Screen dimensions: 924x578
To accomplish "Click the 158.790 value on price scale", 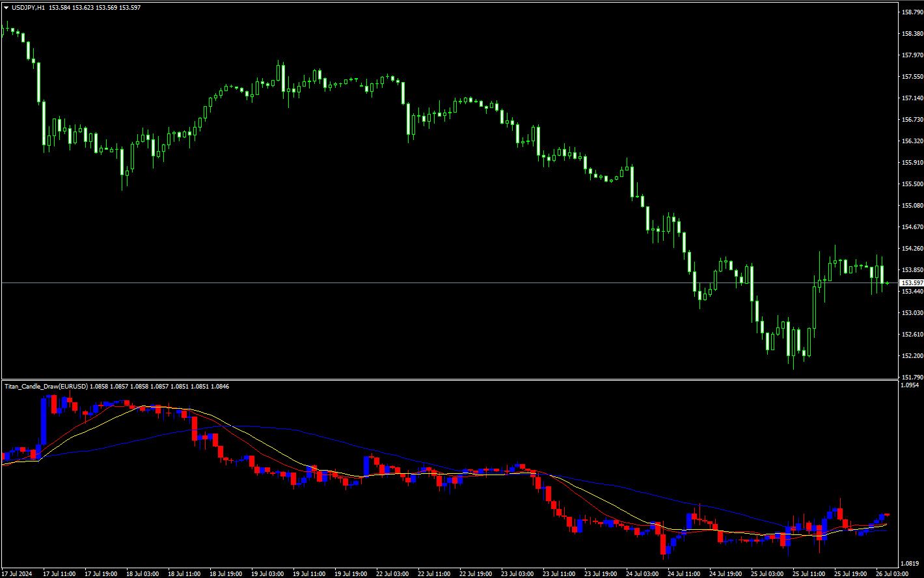I will (910, 10).
